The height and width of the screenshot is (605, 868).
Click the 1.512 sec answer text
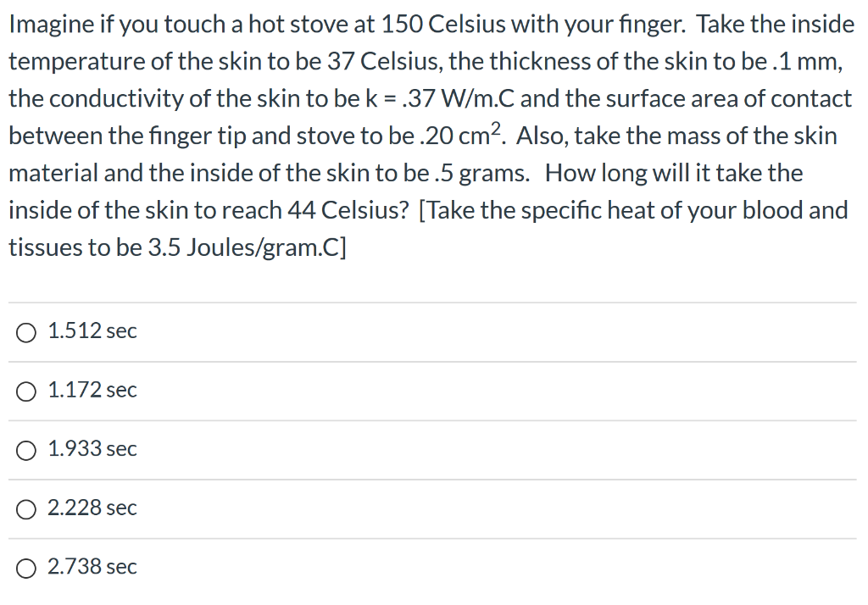[x=92, y=332]
